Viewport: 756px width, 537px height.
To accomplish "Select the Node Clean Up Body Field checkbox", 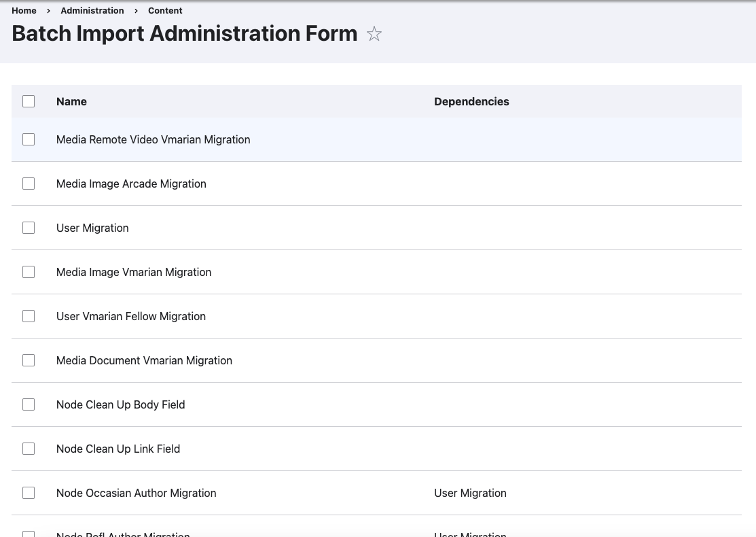I will pyautogui.click(x=29, y=404).
